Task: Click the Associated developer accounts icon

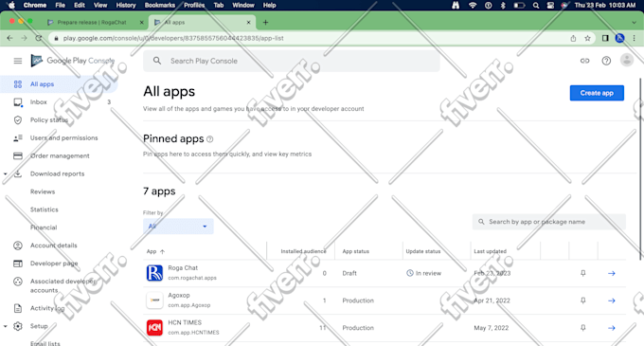Action: pyautogui.click(x=18, y=282)
